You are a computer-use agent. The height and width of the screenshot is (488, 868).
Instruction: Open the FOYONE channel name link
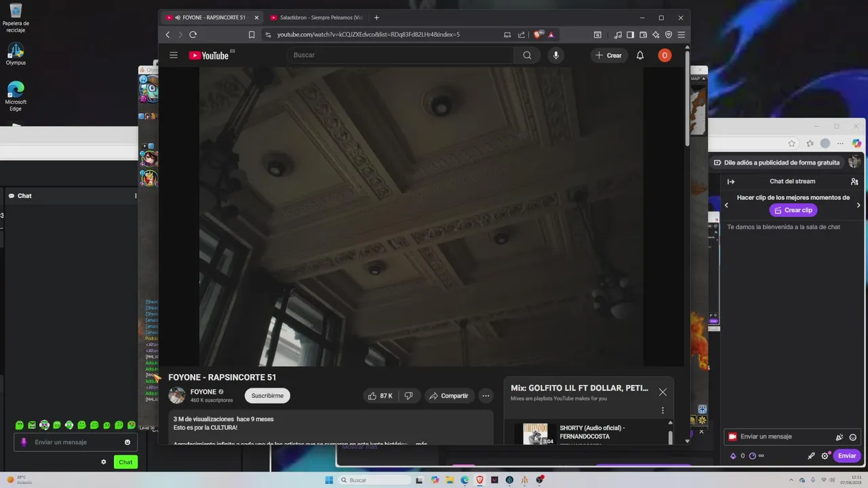[x=203, y=392]
